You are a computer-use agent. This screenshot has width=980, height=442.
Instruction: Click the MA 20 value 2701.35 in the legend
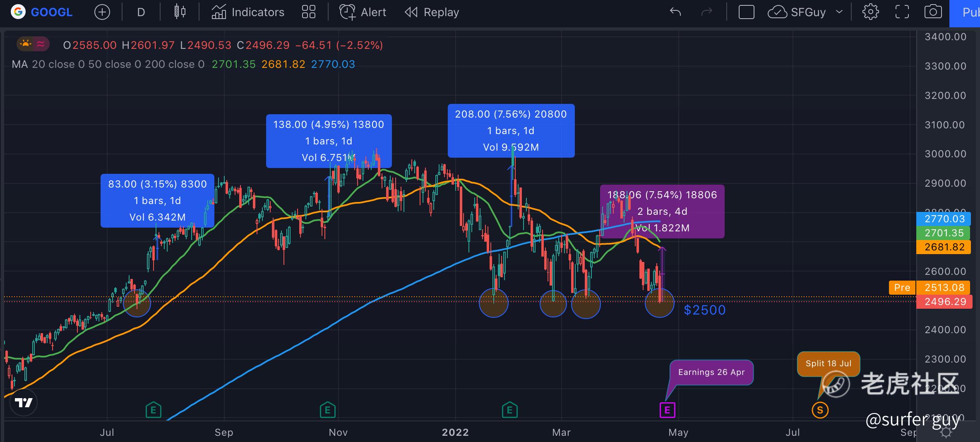pyautogui.click(x=234, y=64)
